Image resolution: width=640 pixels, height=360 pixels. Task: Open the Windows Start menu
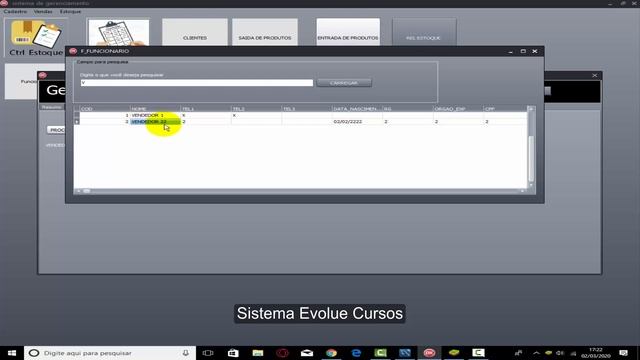[x=12, y=353]
